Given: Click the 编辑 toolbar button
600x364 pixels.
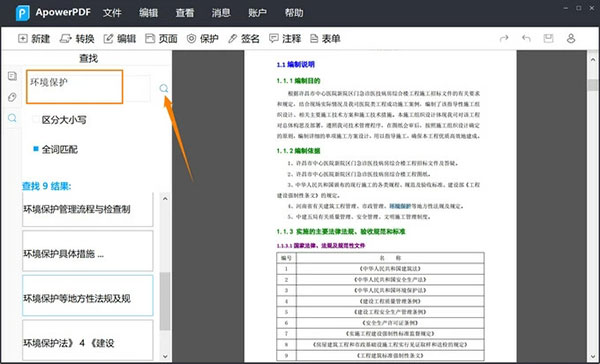Looking at the screenshot, I should coord(120,39).
